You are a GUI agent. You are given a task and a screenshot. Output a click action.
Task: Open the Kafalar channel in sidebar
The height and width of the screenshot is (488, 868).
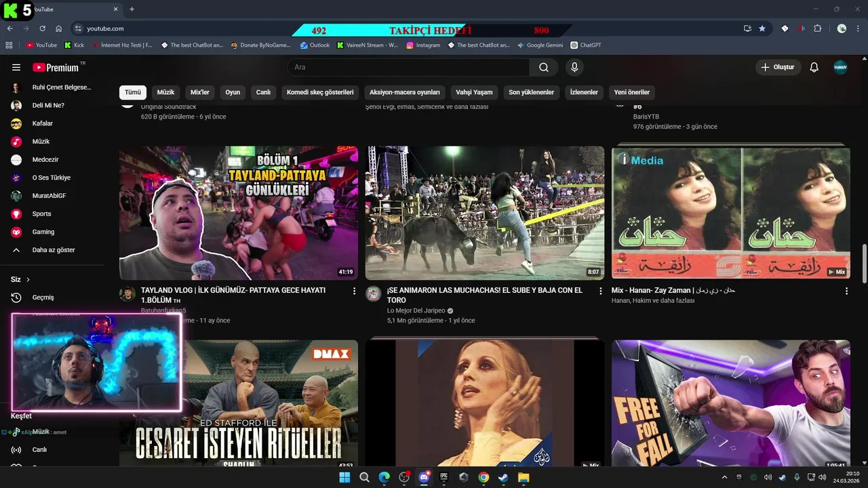coord(52,123)
